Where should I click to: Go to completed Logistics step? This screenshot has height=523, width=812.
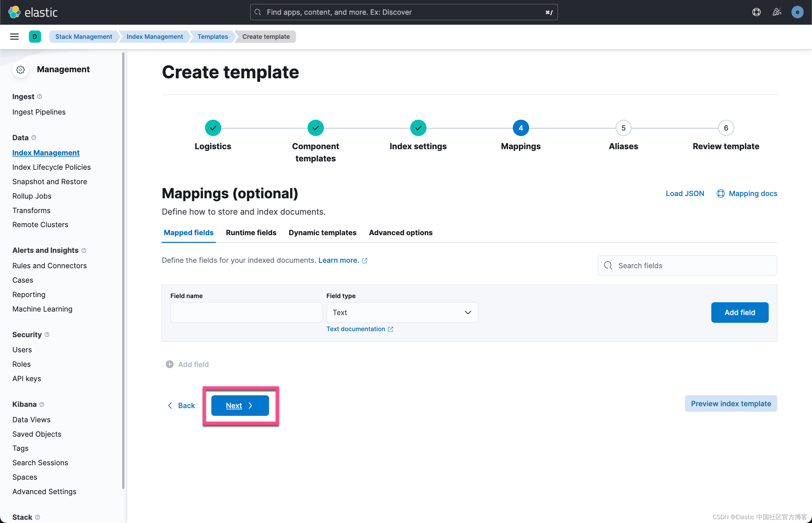pyautogui.click(x=213, y=128)
